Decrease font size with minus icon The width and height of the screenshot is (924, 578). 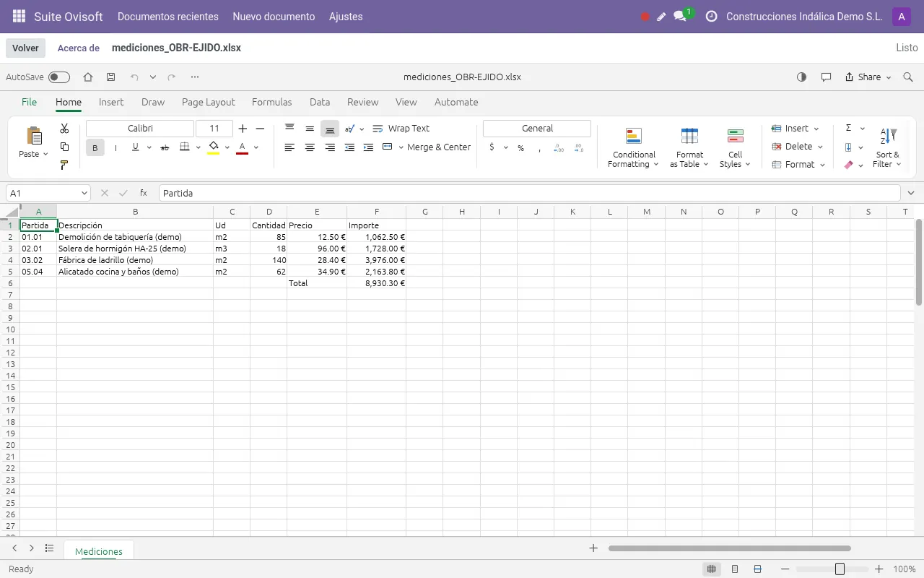coord(261,129)
